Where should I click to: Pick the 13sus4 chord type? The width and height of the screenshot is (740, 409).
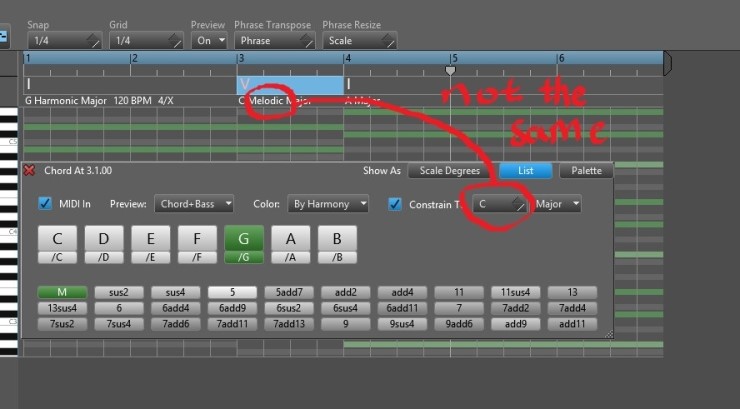62,308
